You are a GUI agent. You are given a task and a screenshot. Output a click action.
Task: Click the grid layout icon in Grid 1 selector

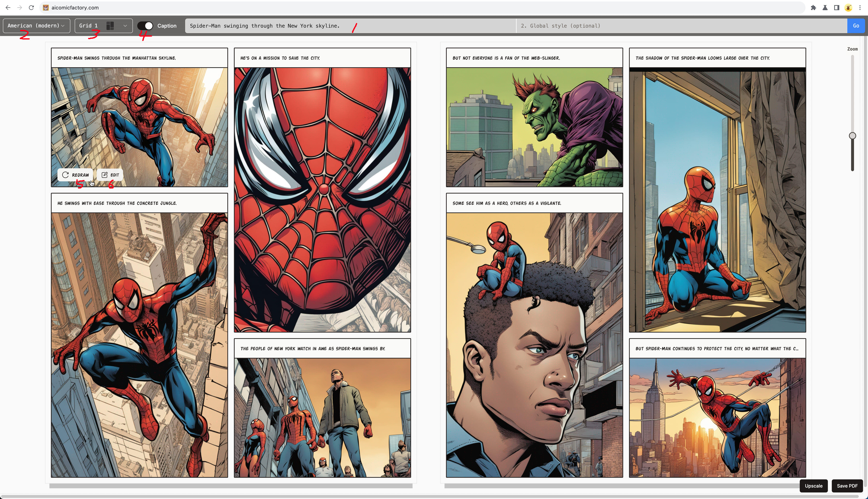pos(110,25)
